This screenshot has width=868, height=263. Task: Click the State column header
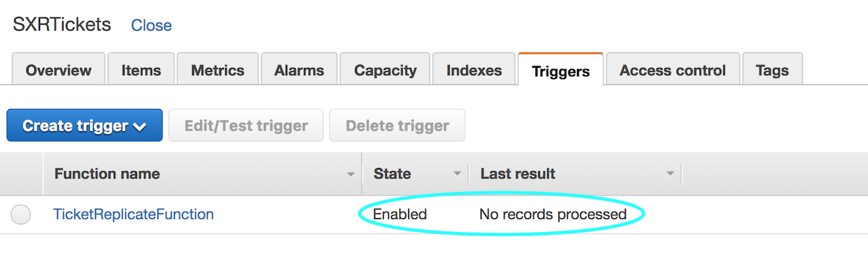[392, 174]
